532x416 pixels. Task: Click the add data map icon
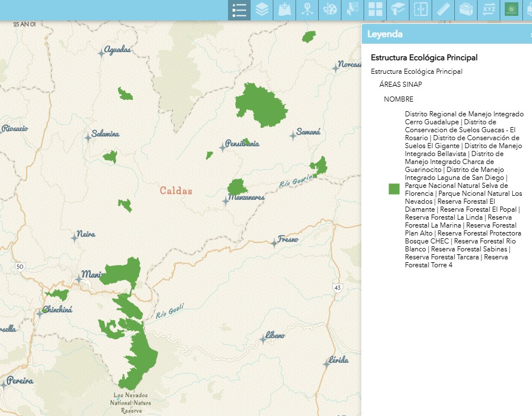click(x=284, y=10)
